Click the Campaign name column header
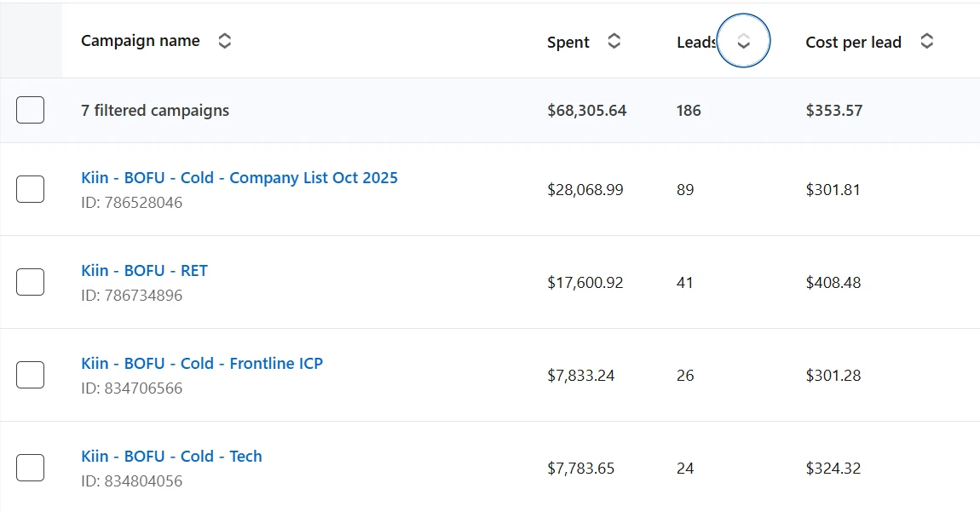980x512 pixels. coord(141,41)
